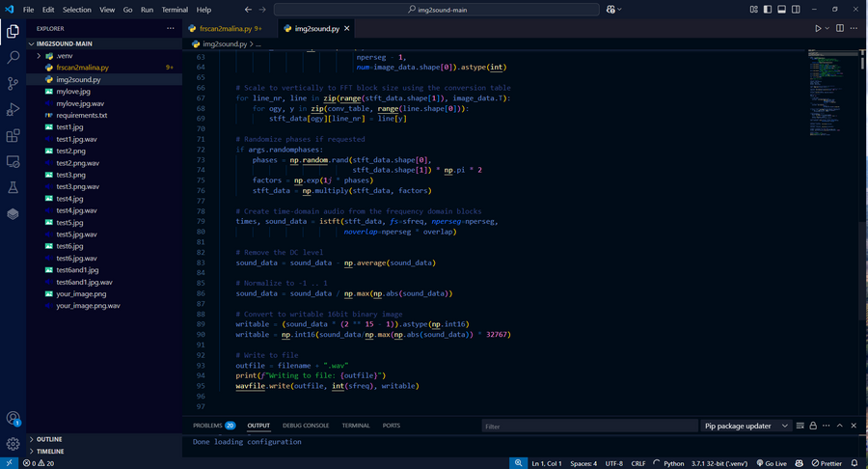Open Source Control view
Viewport: 868px width, 469px height.
(14, 83)
